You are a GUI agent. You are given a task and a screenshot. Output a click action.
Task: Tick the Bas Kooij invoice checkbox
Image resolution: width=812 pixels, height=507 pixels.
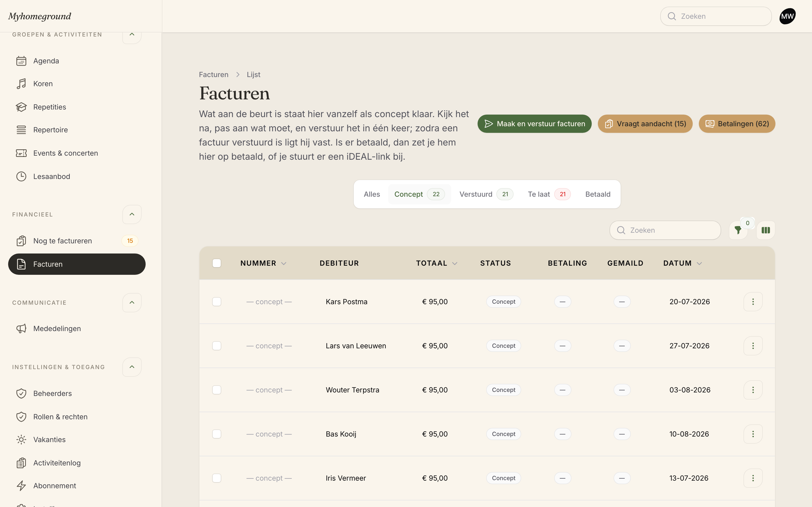pyautogui.click(x=217, y=434)
